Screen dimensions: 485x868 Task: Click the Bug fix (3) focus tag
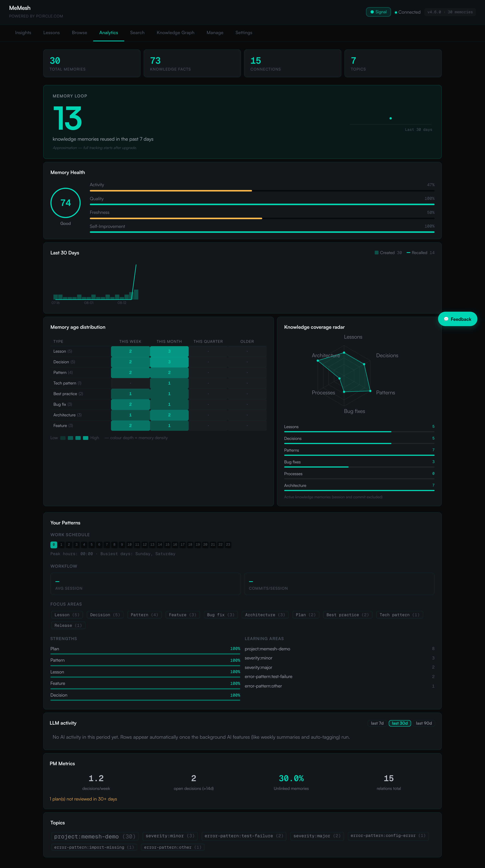pos(221,615)
